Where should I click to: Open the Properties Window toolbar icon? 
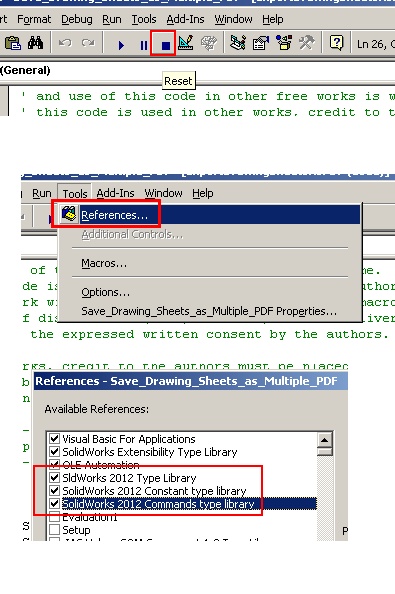[261, 43]
